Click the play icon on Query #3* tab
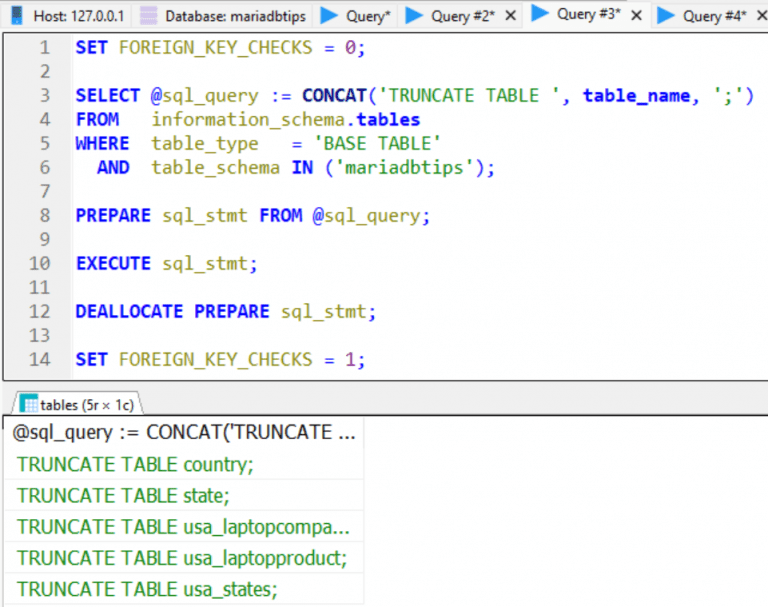768x607 pixels. point(540,13)
